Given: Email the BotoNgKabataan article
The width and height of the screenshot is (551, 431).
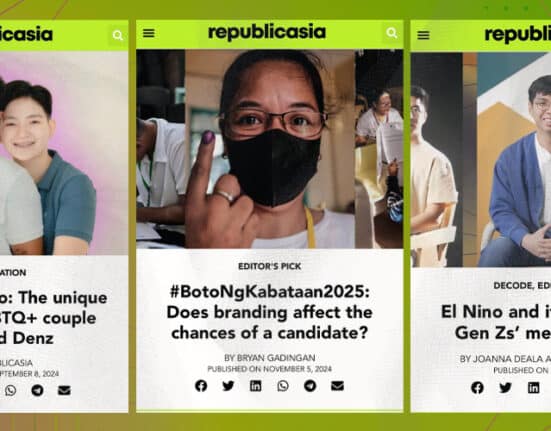Looking at the screenshot, I should (x=337, y=386).
